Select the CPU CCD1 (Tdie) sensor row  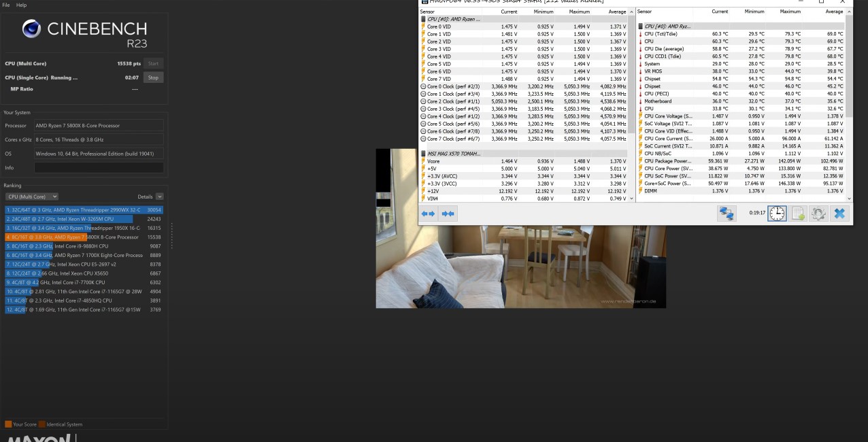tap(741, 56)
